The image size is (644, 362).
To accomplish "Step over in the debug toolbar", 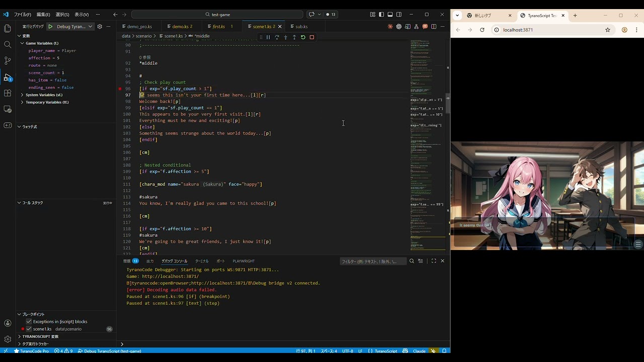I will pos(277,37).
